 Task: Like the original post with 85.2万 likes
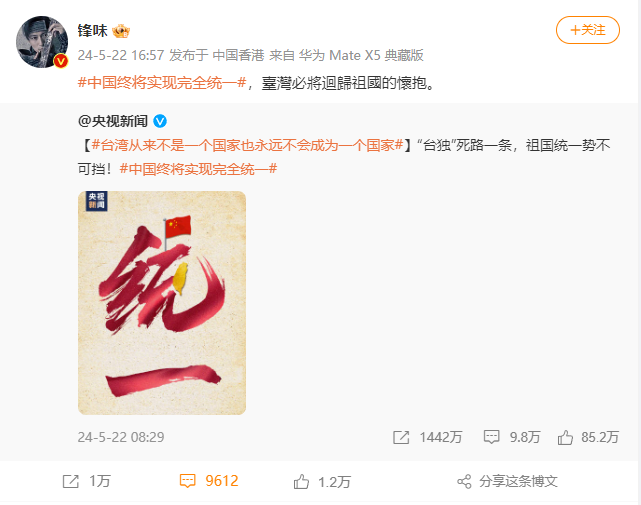click(588, 437)
